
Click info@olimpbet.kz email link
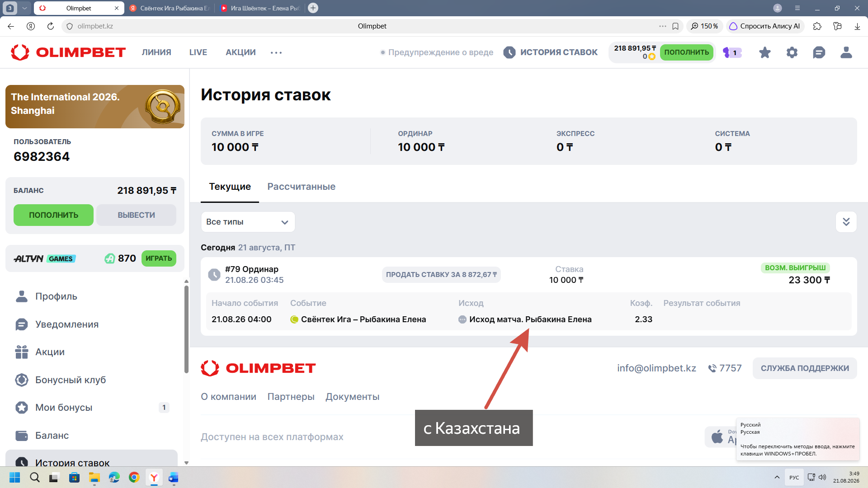tap(656, 368)
